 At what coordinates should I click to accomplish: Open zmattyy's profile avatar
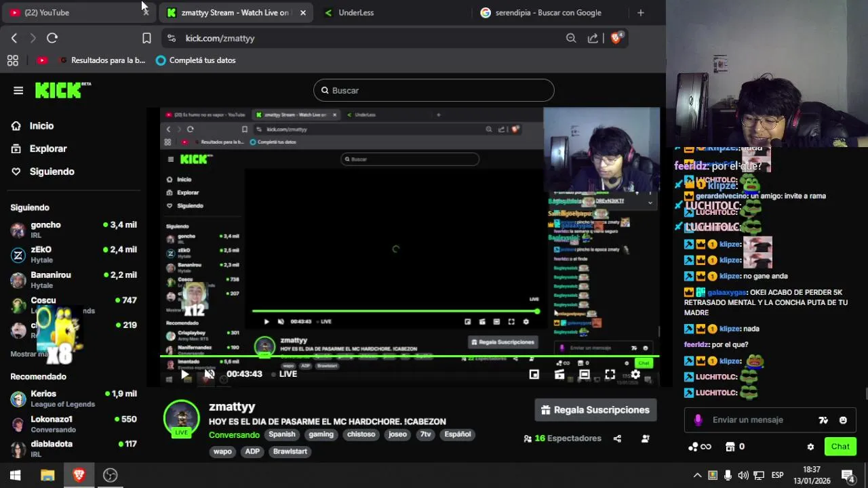181,418
